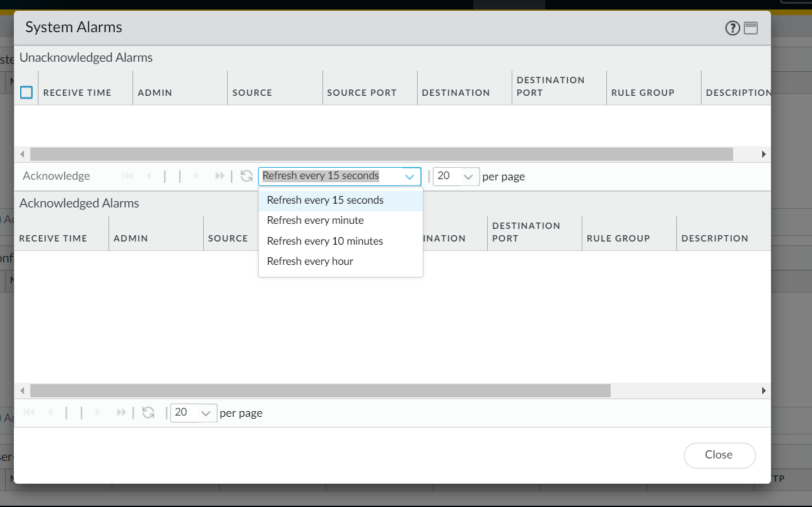
Task: Click refresh icon in Acknowledged Alarms toolbar
Action: click(x=148, y=413)
